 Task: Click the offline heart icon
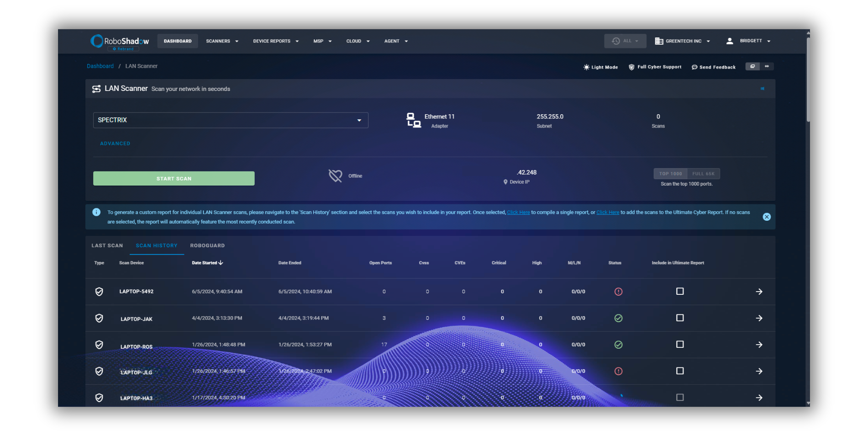pyautogui.click(x=335, y=175)
